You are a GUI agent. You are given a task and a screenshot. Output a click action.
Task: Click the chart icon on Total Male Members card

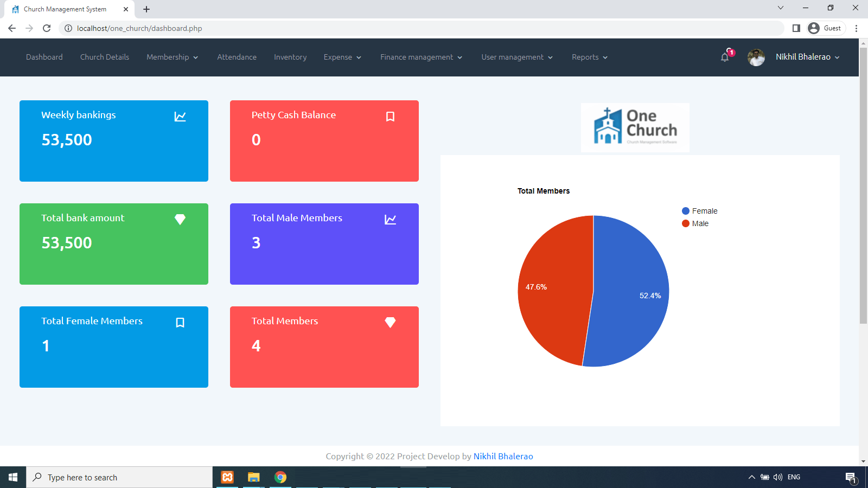pyautogui.click(x=391, y=219)
